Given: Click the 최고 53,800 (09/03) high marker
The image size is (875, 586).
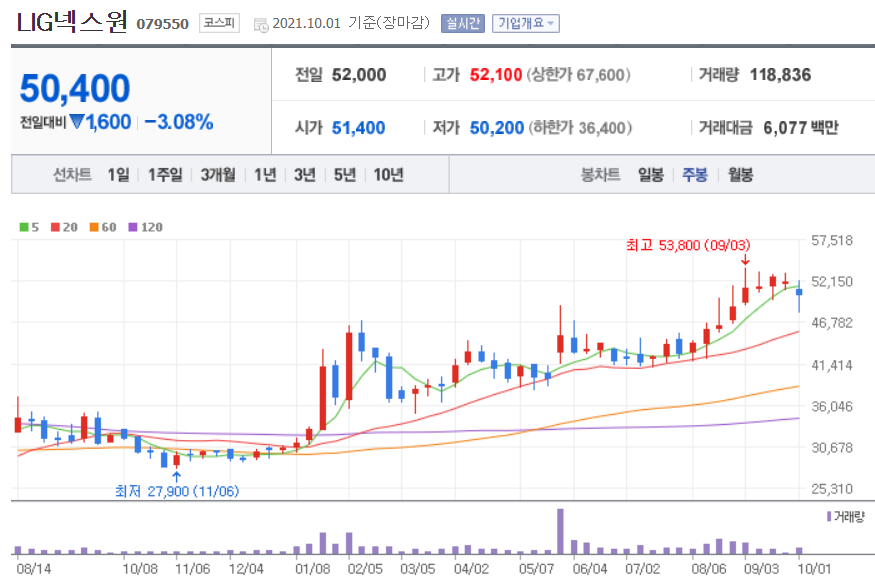Looking at the screenshot, I should (688, 245).
